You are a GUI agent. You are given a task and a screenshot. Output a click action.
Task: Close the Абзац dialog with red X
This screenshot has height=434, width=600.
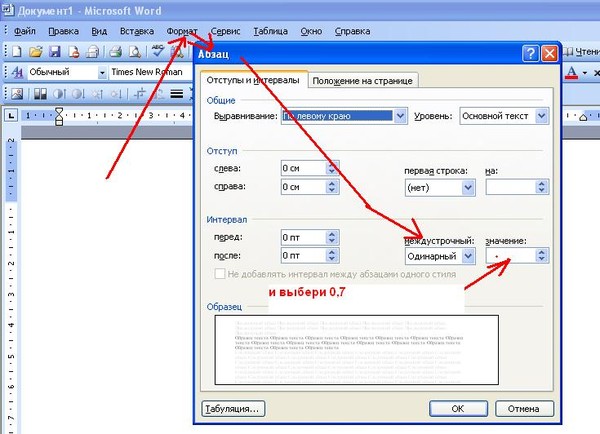[x=549, y=54]
